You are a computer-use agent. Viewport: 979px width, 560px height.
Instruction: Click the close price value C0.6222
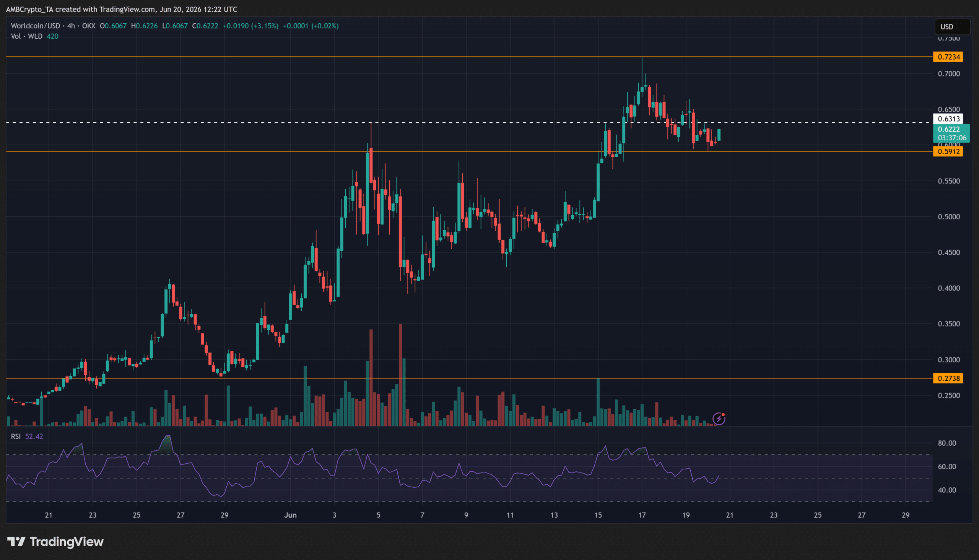[x=205, y=26]
